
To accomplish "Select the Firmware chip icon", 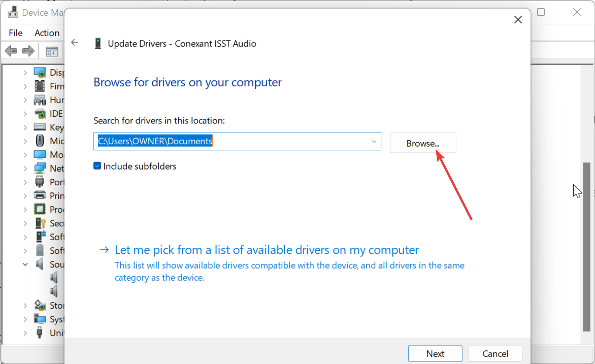I will point(40,86).
